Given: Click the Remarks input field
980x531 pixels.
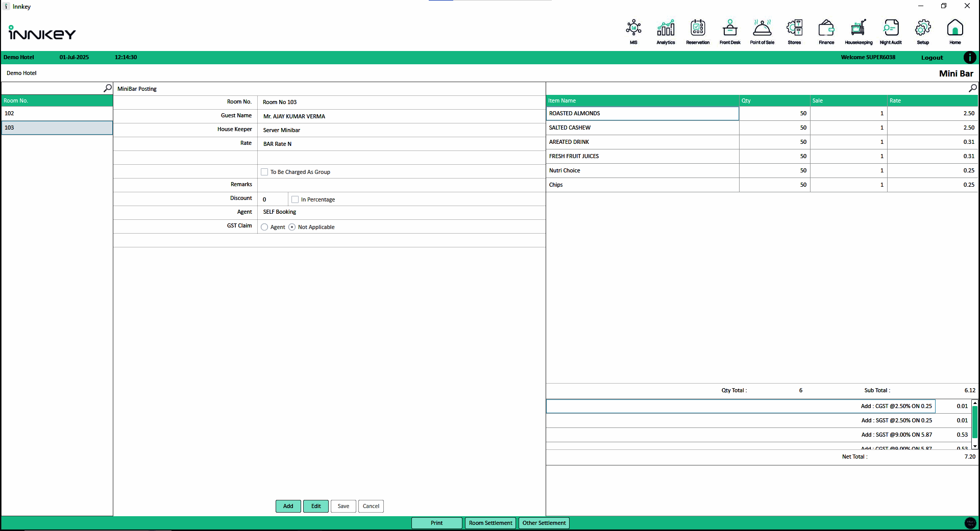Looking at the screenshot, I should (x=401, y=185).
